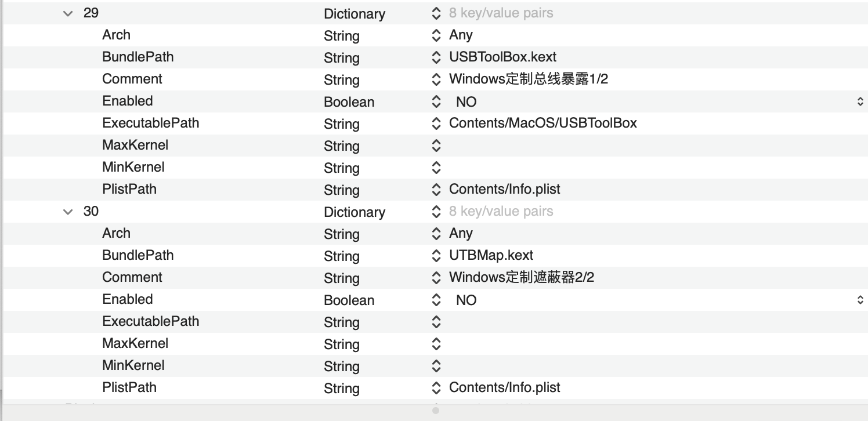This screenshot has width=868, height=421.
Task: Select the MaxKernel key under item 29
Action: click(135, 146)
